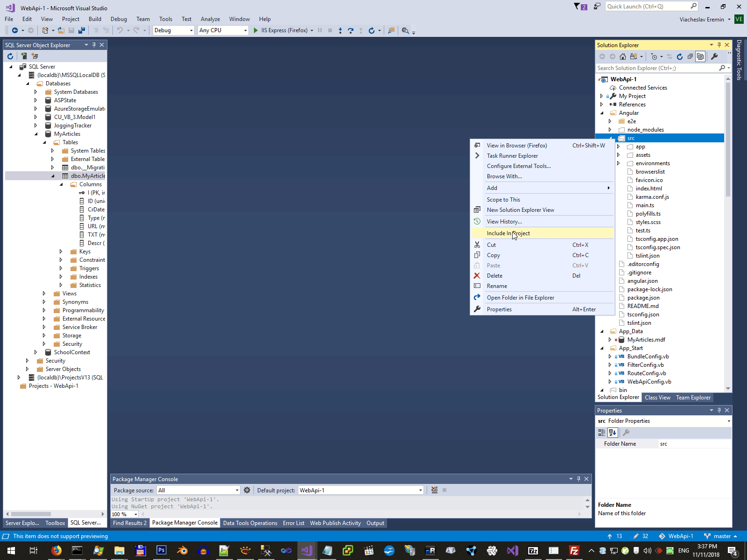Open the Any CPU platform dropdown
The height and width of the screenshot is (560, 747).
point(223,30)
